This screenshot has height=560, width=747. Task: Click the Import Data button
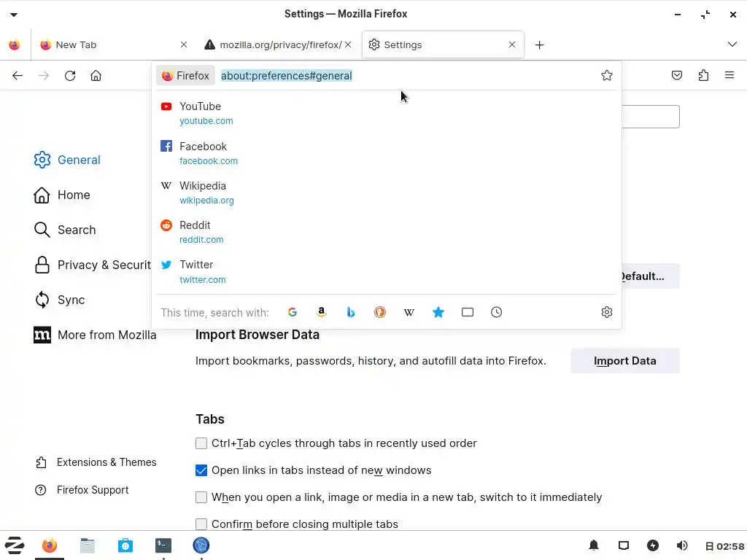(x=625, y=361)
